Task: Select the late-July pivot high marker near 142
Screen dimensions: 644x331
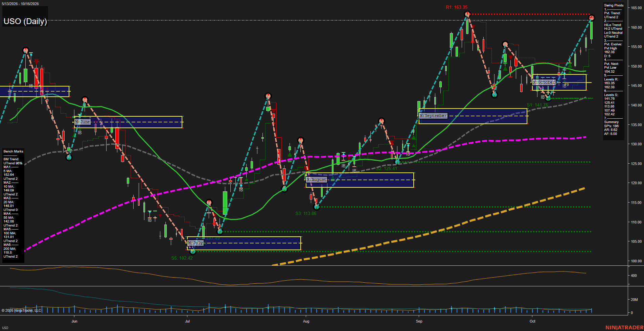Action: coord(268,96)
